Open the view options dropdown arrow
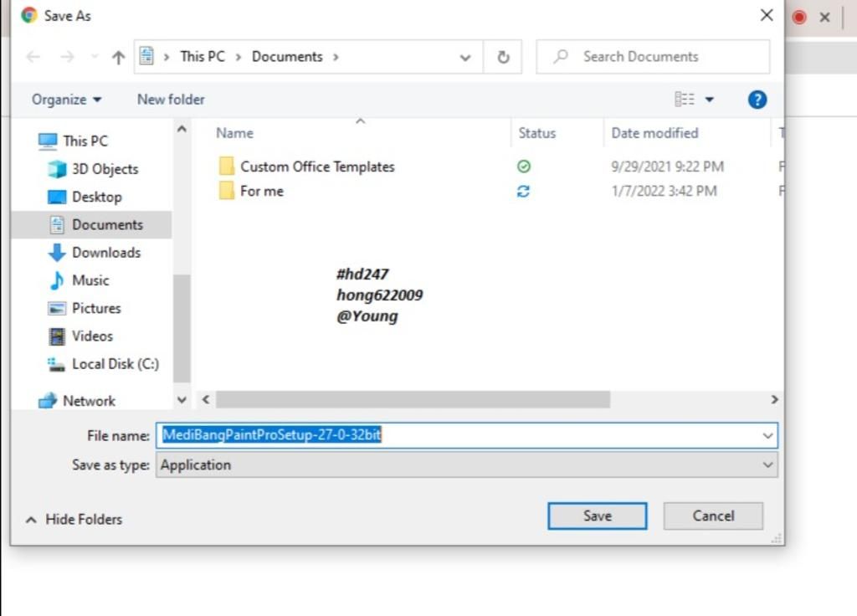The image size is (857, 616). tap(709, 100)
